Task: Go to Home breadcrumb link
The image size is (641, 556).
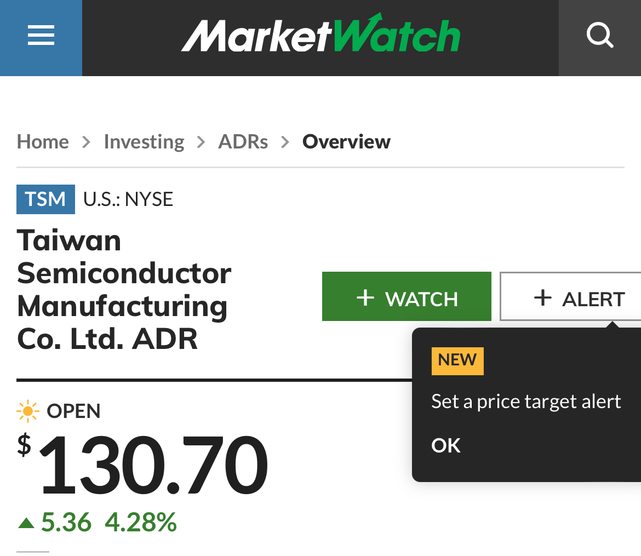Action: (x=43, y=142)
